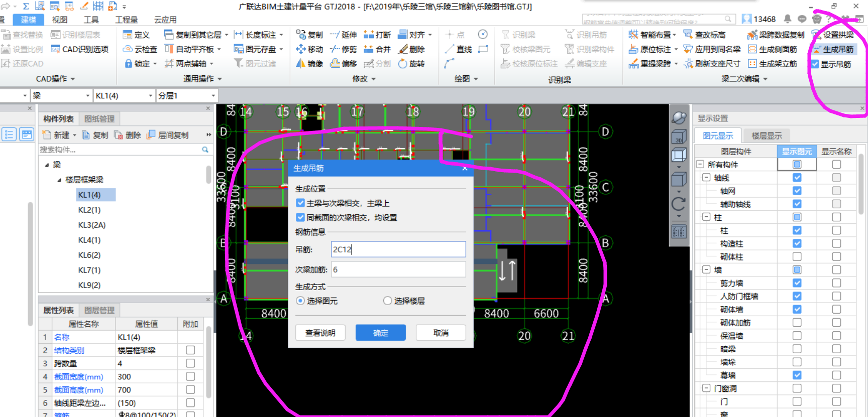Collapse the 梁 root tree node

tap(47, 165)
